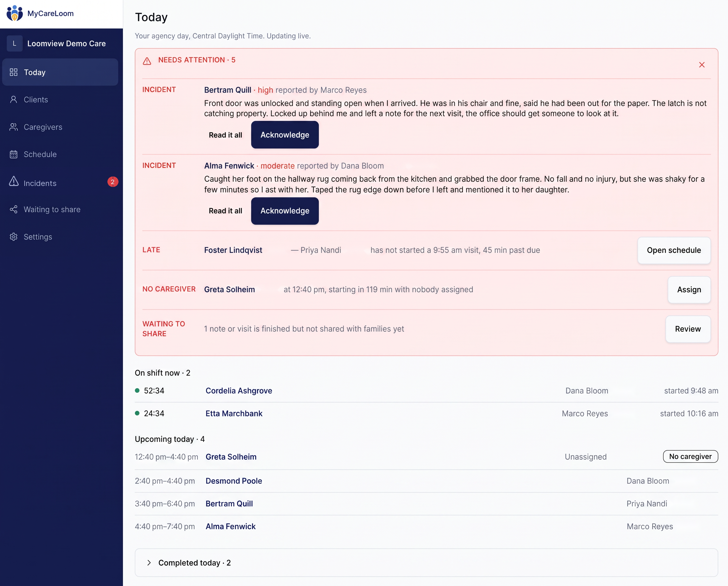
Task: Acknowledge the Bertram Quill incident
Action: click(285, 135)
